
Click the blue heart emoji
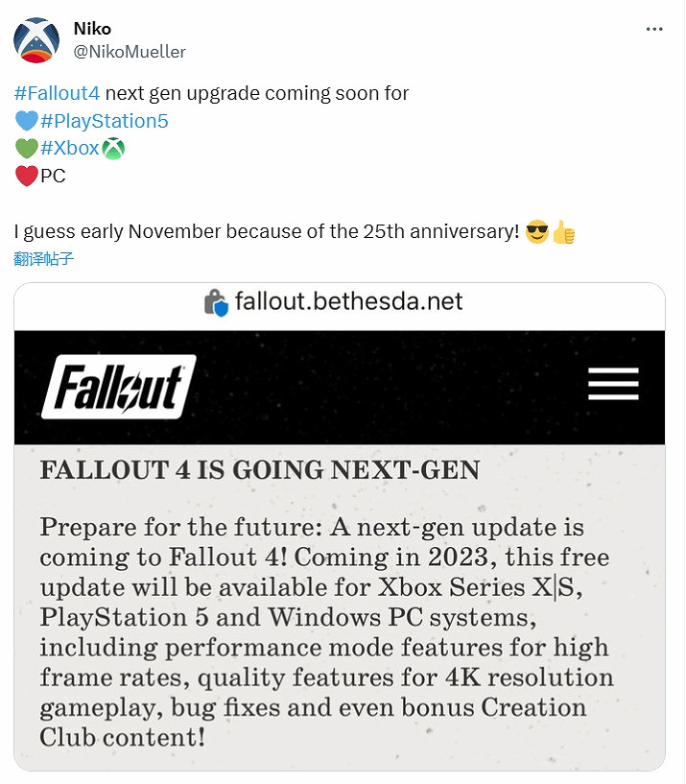click(x=26, y=121)
